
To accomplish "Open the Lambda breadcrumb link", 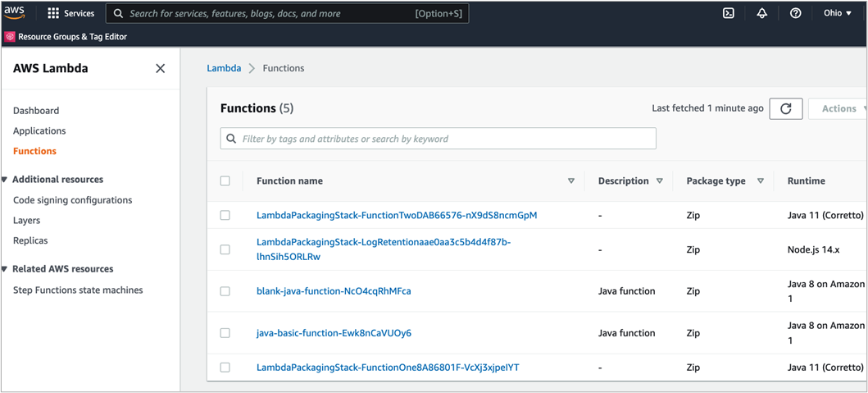I will tap(224, 68).
